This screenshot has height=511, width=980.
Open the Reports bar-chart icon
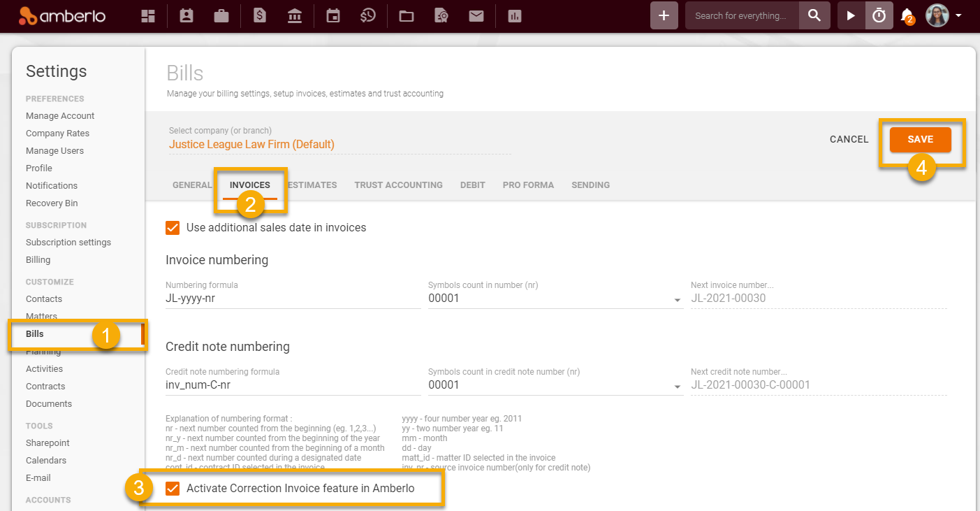coord(515,15)
